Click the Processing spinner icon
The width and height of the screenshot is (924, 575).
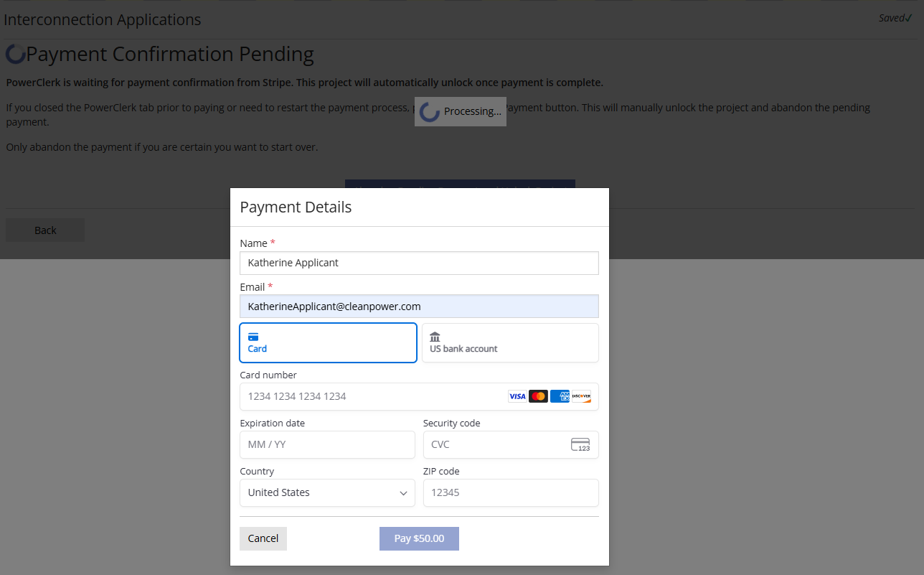428,111
